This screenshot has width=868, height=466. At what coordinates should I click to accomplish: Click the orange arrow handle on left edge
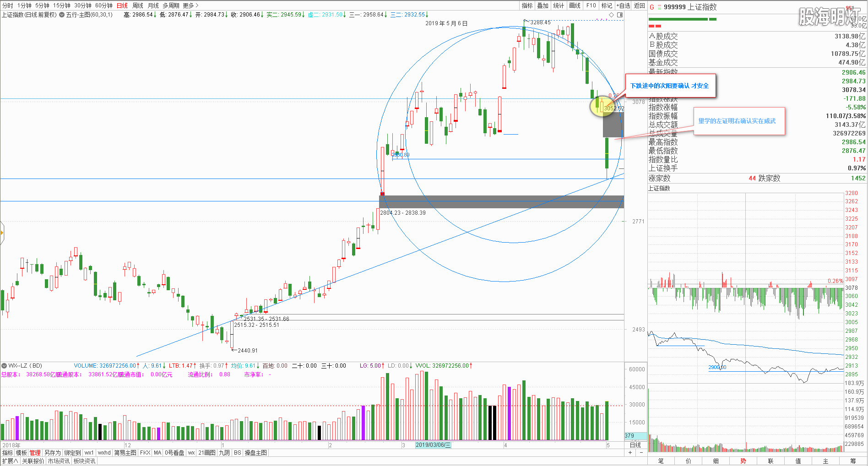(x=2, y=233)
